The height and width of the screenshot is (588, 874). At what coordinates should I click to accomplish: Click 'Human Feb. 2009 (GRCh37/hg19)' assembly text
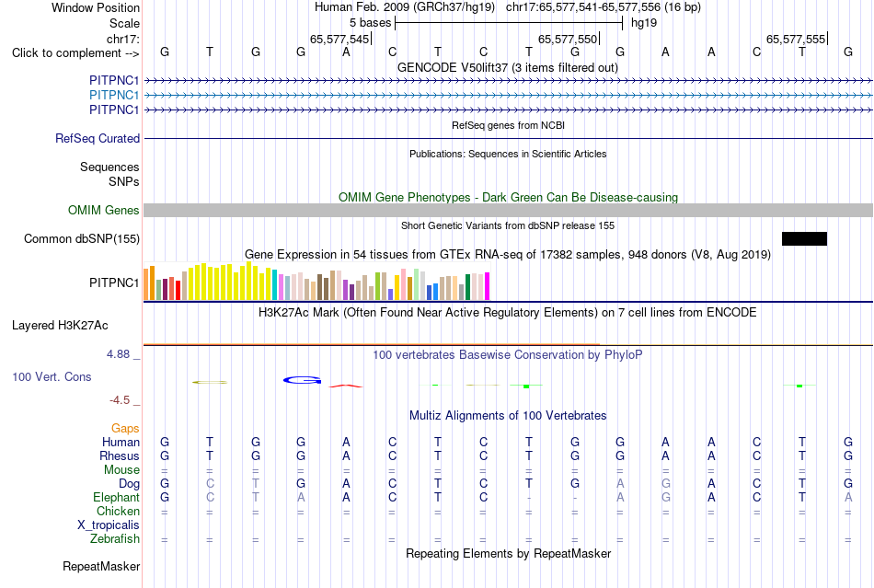point(405,7)
